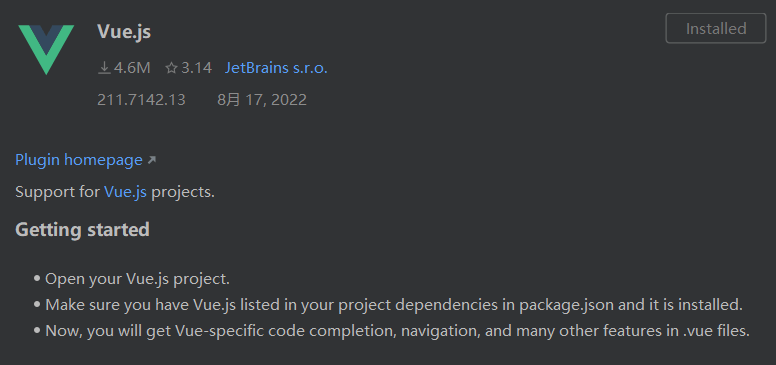Click the Vue.js plugin logo

[x=46, y=49]
